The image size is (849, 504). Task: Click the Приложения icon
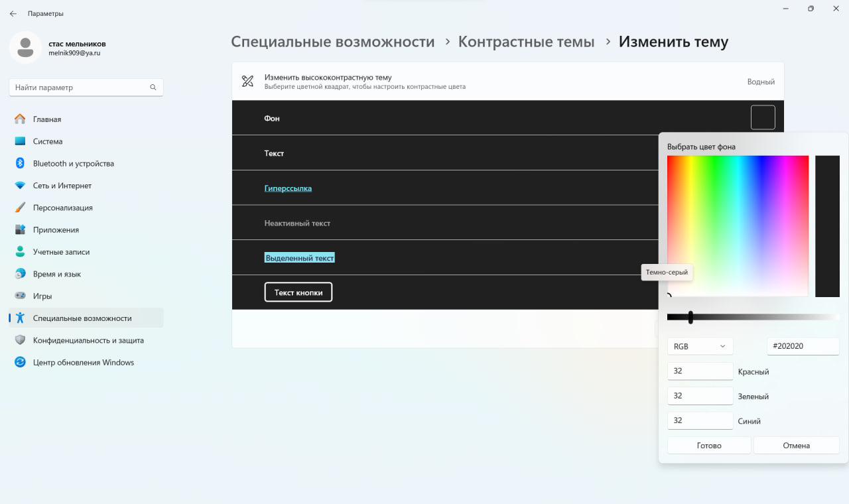point(20,229)
